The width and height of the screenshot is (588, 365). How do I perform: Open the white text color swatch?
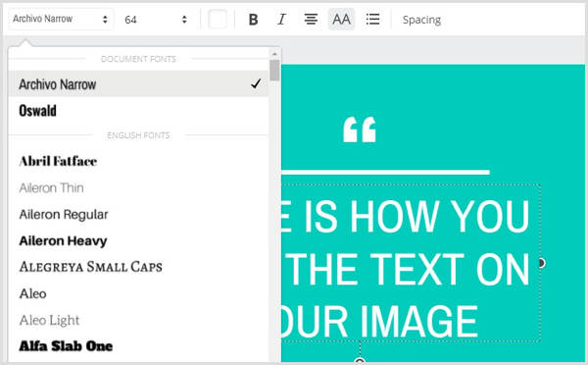[218, 20]
